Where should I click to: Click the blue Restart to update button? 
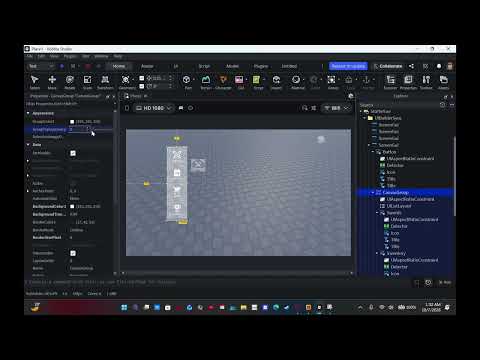348,66
